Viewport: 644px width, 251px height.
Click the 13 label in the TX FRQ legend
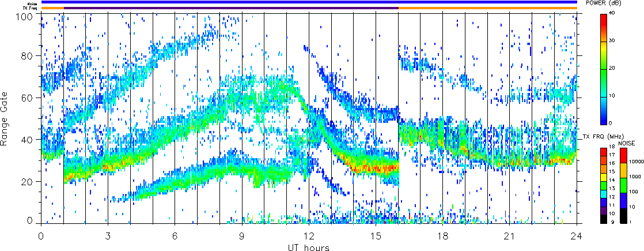(612, 189)
